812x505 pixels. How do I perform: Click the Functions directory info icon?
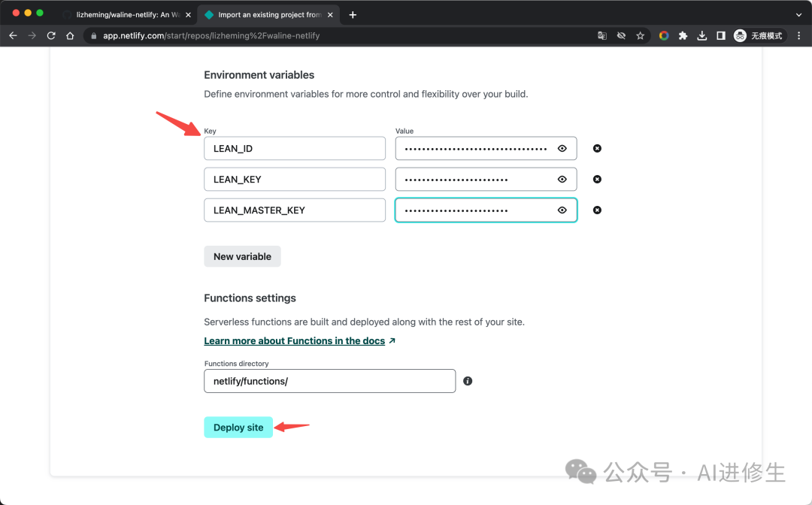click(468, 381)
